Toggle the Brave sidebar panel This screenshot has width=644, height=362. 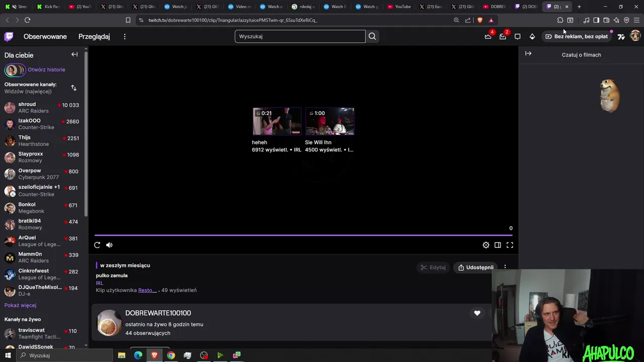coord(596,20)
